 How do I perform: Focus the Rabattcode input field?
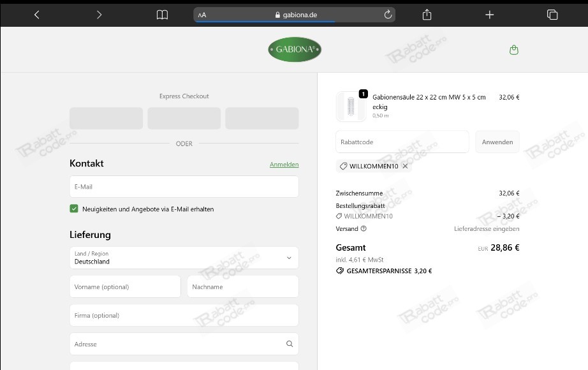[402, 142]
